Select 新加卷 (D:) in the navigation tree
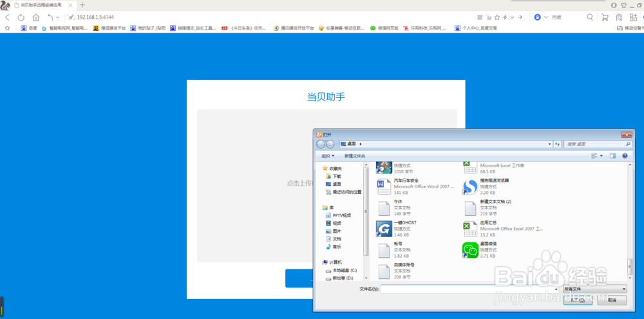Screen dimensions: 644x319 [339, 278]
